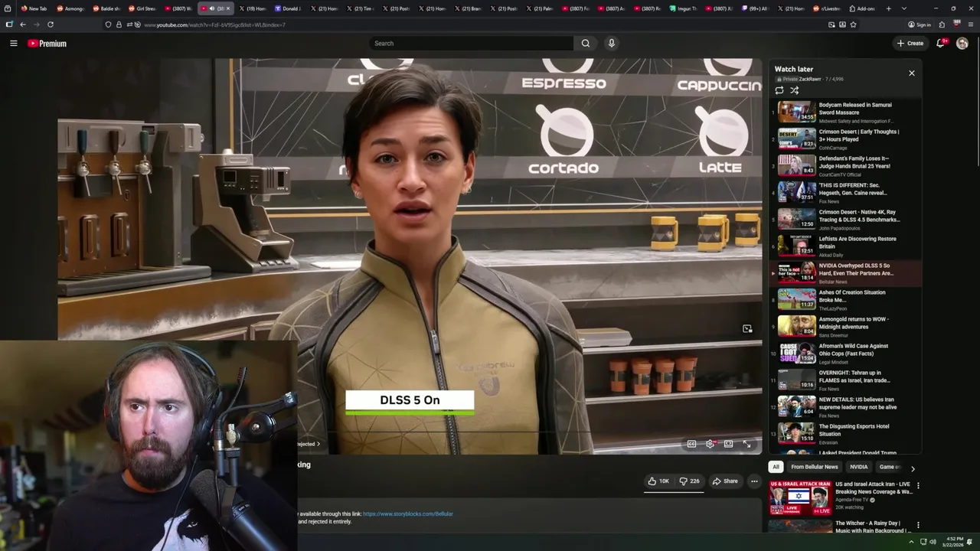Toggle shuffle playlist in Watch later
Image resolution: width=980 pixels, height=551 pixels.
795,90
